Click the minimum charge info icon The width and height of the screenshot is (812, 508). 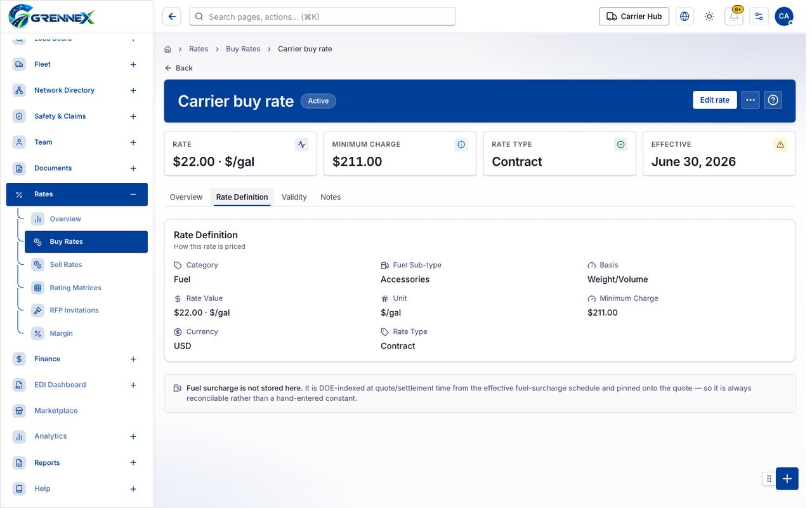461,145
